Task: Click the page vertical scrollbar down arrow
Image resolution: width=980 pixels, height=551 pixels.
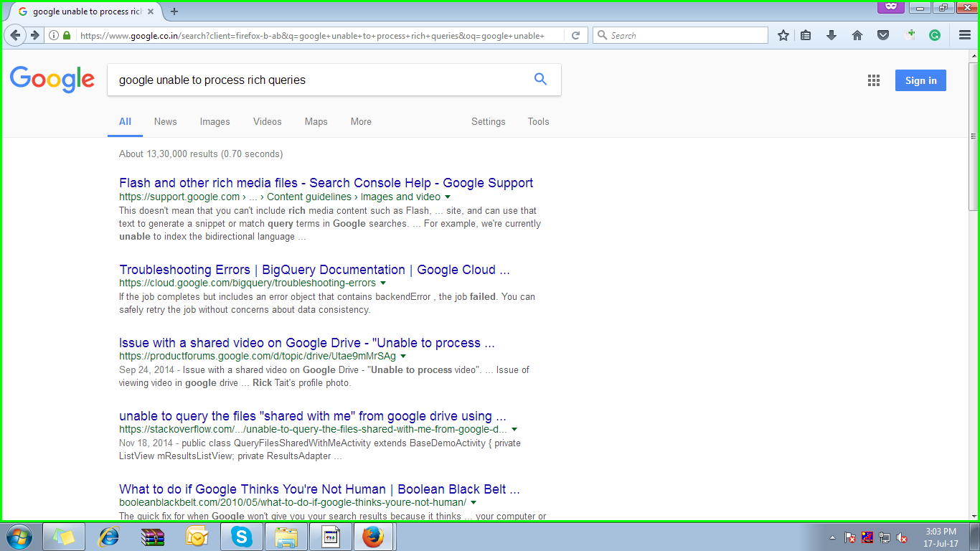Action: coord(974,514)
